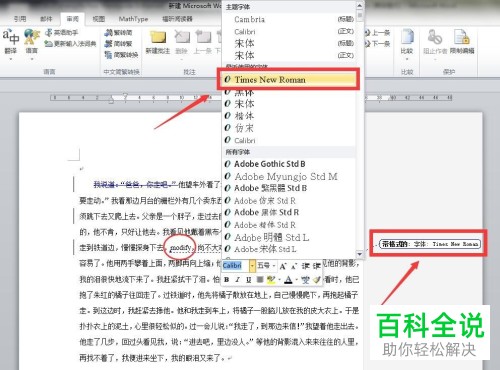This screenshot has height=370, width=500.
Task: Add a comment with 新建批注
Action: [158, 42]
